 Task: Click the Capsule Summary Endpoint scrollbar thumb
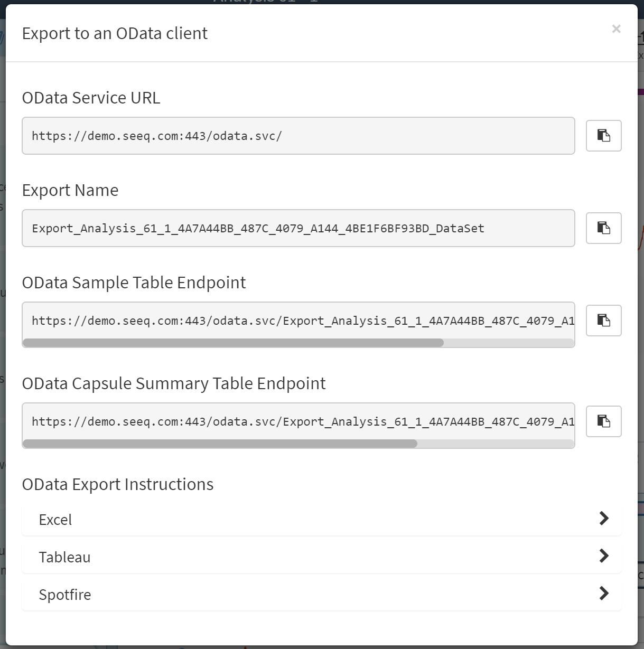coord(220,444)
